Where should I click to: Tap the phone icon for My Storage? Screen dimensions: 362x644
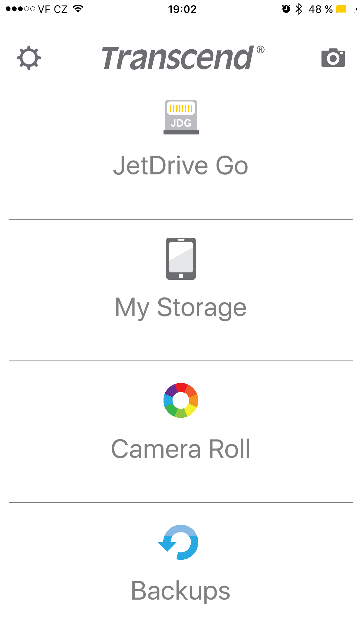(x=181, y=259)
